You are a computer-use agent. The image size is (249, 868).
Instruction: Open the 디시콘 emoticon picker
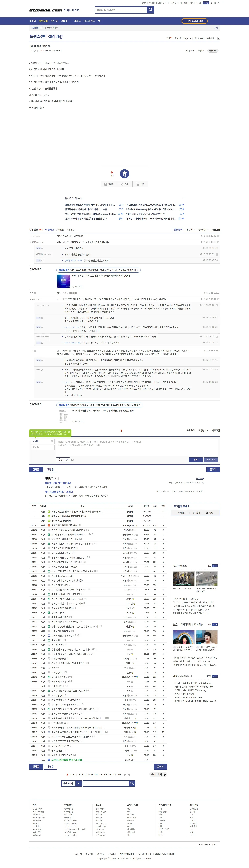point(63,460)
